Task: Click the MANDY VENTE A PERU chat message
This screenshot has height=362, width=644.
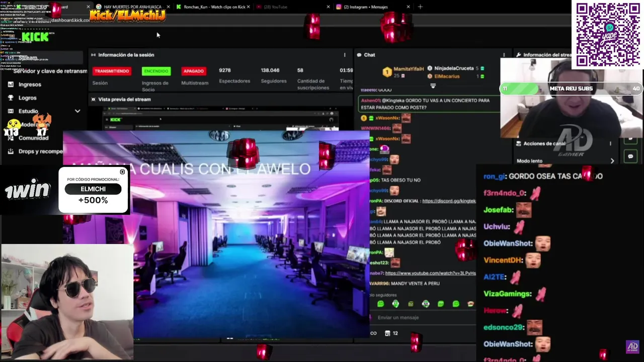Action: click(x=416, y=283)
